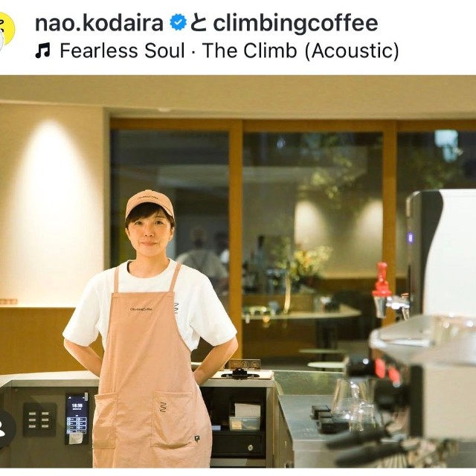Click the cash drawer keyhole
This screenshot has width=476, height=476.
click(x=250, y=447)
